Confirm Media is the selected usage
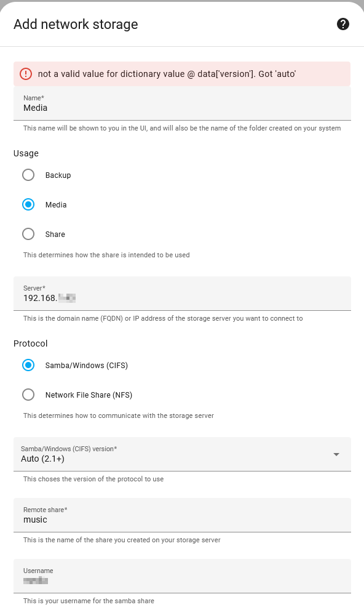 (28, 204)
